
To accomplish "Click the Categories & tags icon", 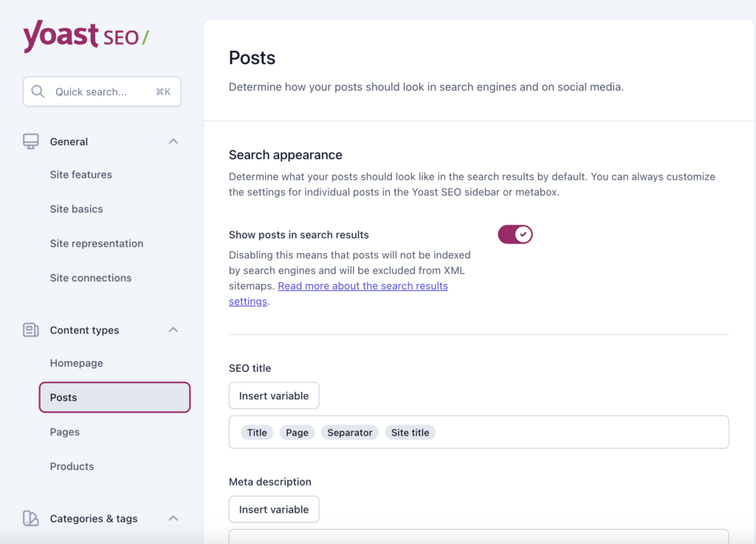I will pos(30,518).
